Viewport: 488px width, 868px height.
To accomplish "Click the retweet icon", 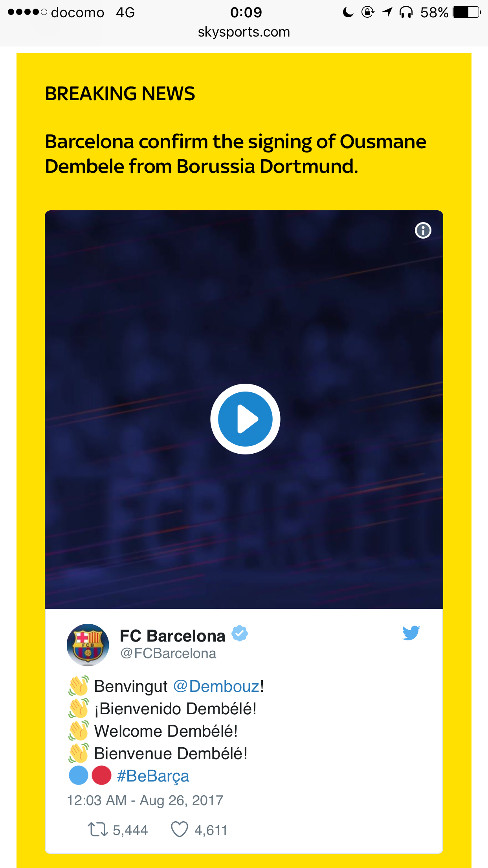I will (x=97, y=829).
